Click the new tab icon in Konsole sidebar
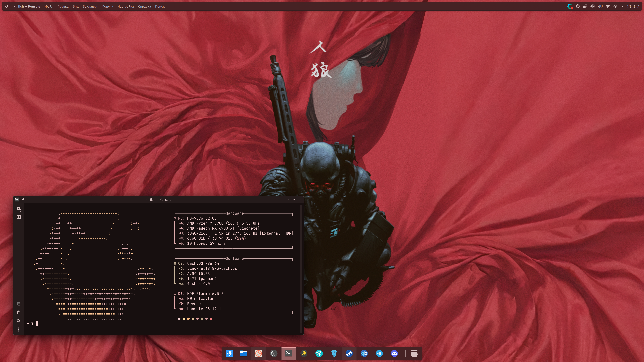The height and width of the screenshot is (362, 644). tap(18, 209)
